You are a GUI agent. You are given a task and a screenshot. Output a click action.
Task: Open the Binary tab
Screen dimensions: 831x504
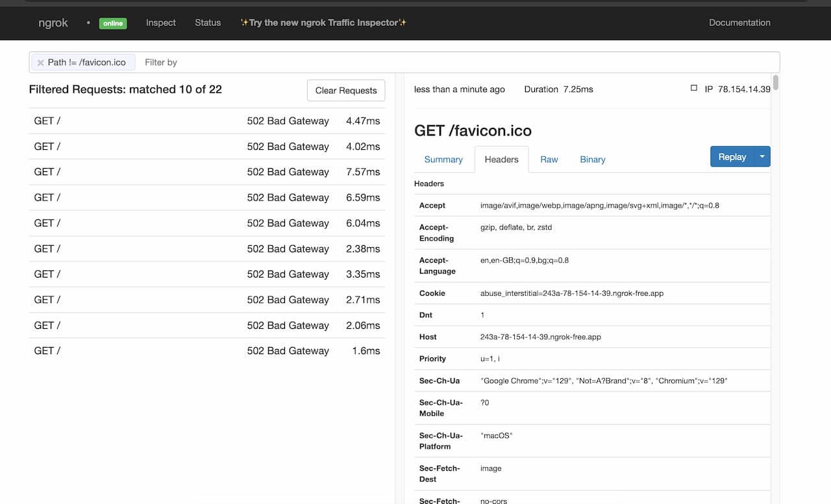[593, 160]
